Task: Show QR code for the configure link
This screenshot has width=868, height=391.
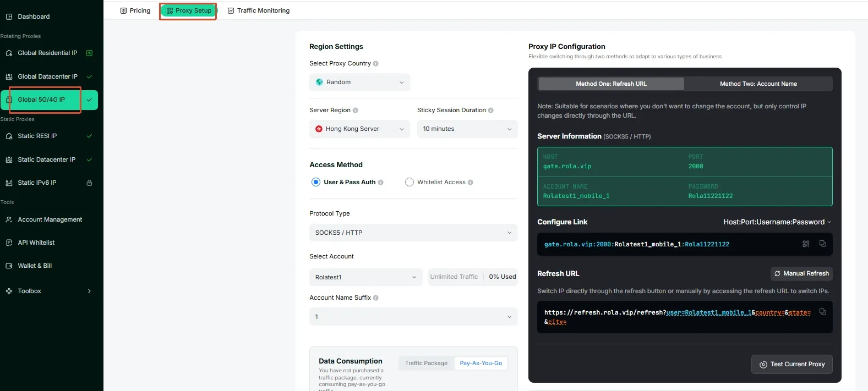Action: click(x=806, y=244)
